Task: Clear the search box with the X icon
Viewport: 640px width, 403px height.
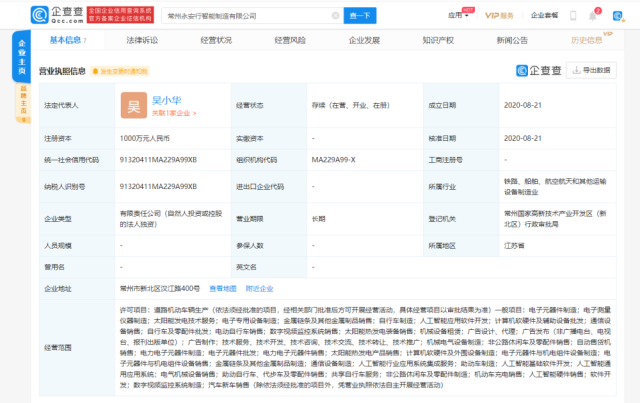Action: pyautogui.click(x=336, y=16)
